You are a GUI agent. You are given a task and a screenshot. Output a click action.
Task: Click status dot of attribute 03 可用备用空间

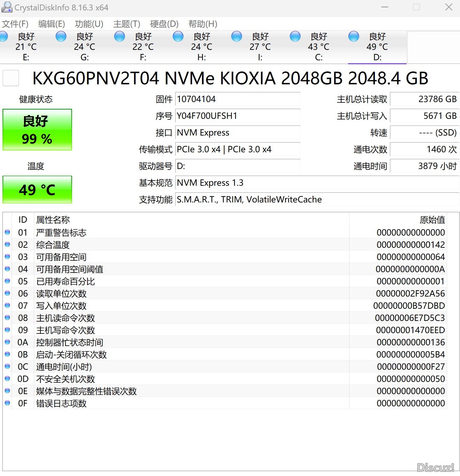(x=7, y=256)
